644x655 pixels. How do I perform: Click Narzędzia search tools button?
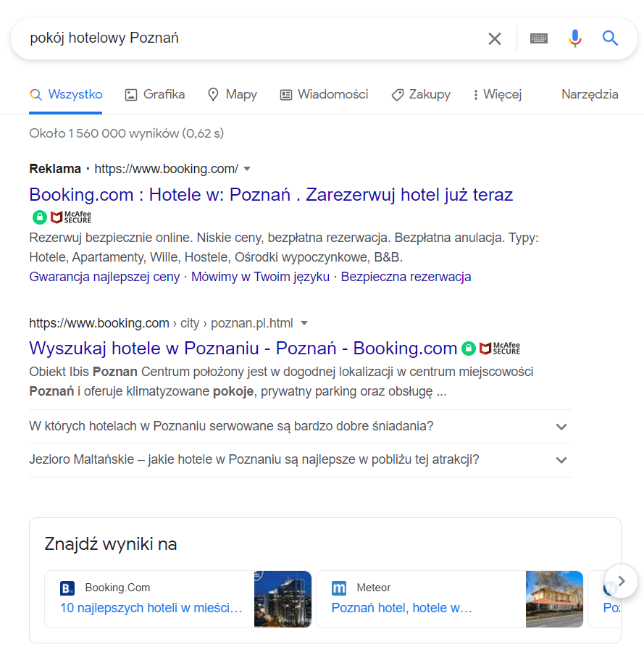coord(590,94)
